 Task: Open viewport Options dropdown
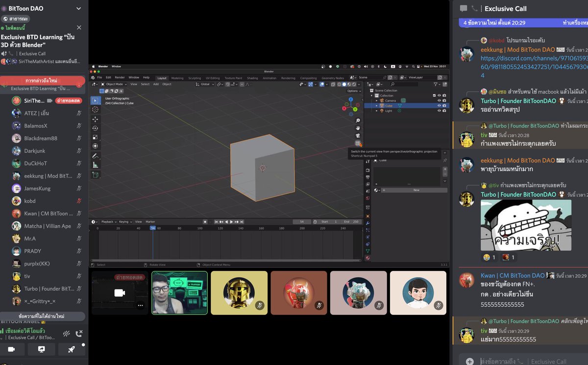coord(353,91)
